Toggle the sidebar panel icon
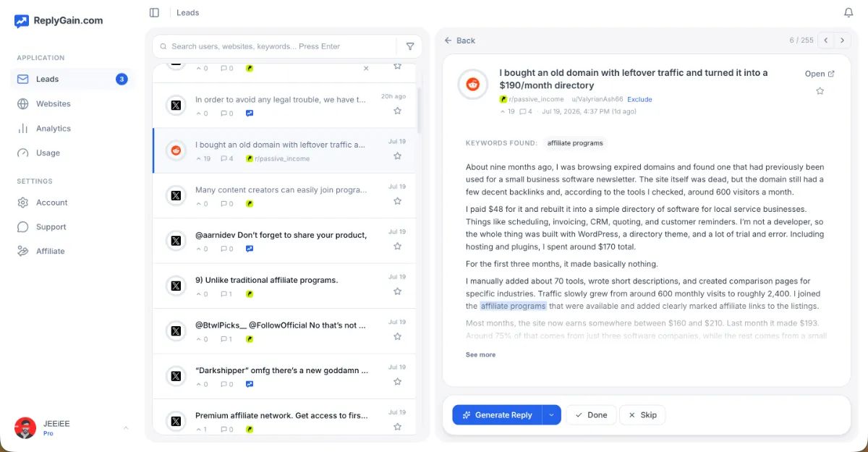Image resolution: width=868 pixels, height=452 pixels. tap(154, 12)
